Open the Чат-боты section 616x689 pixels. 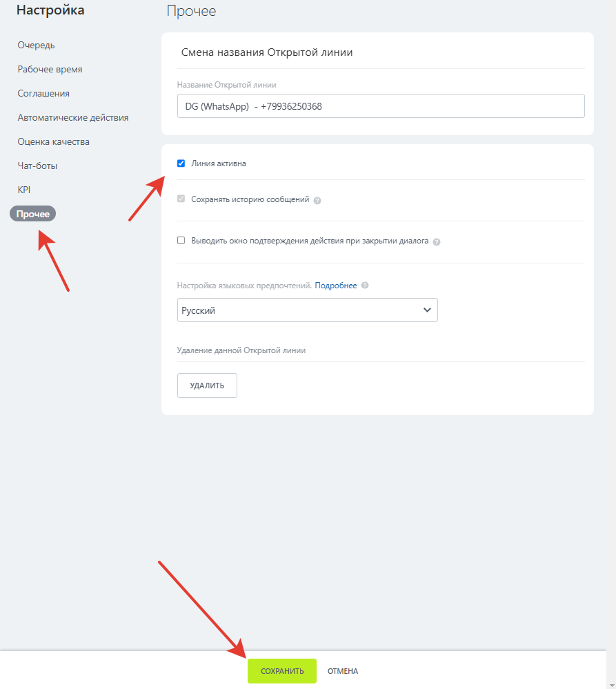click(37, 166)
